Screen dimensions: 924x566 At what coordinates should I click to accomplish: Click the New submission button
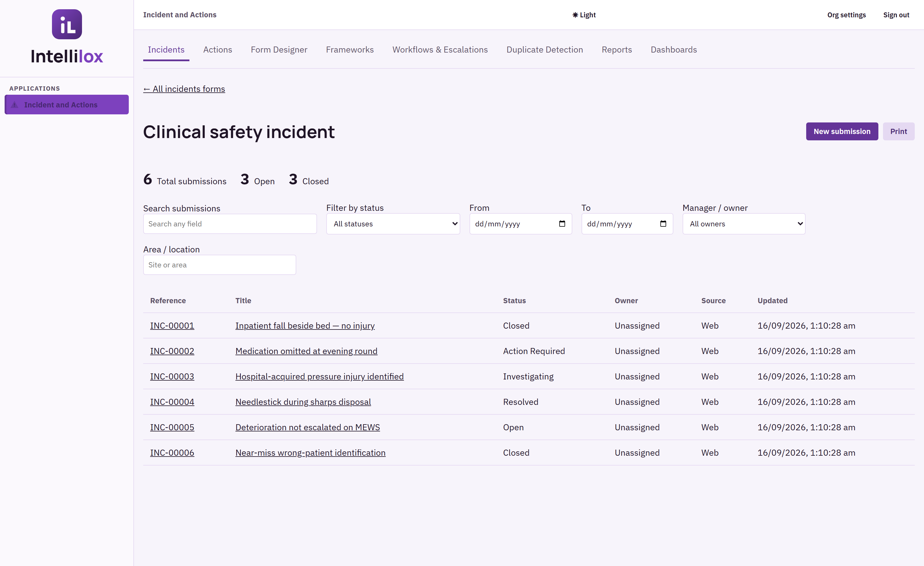pos(842,131)
